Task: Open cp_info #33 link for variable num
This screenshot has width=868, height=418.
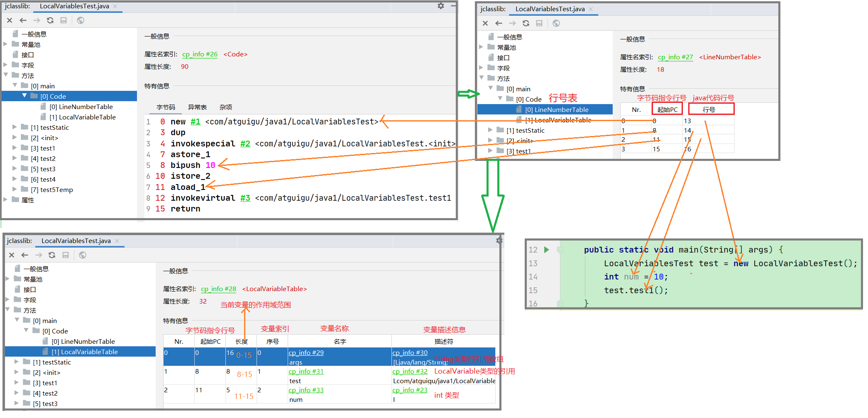Action: (x=306, y=390)
